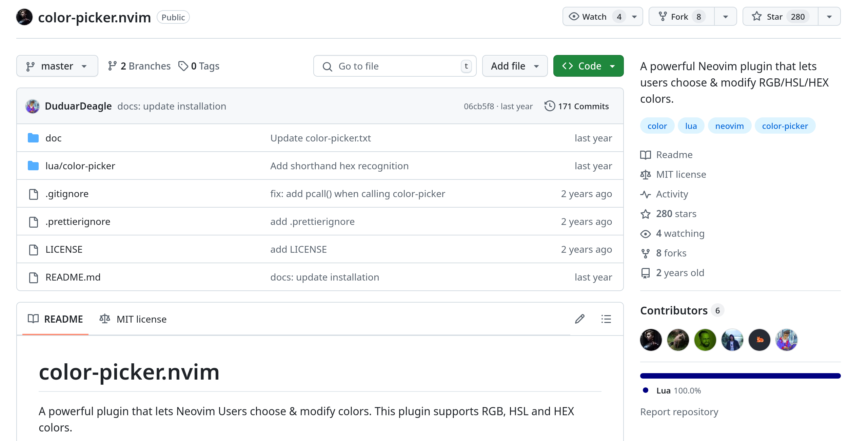
Task: Click the book icon next to Readme
Action: tap(646, 155)
